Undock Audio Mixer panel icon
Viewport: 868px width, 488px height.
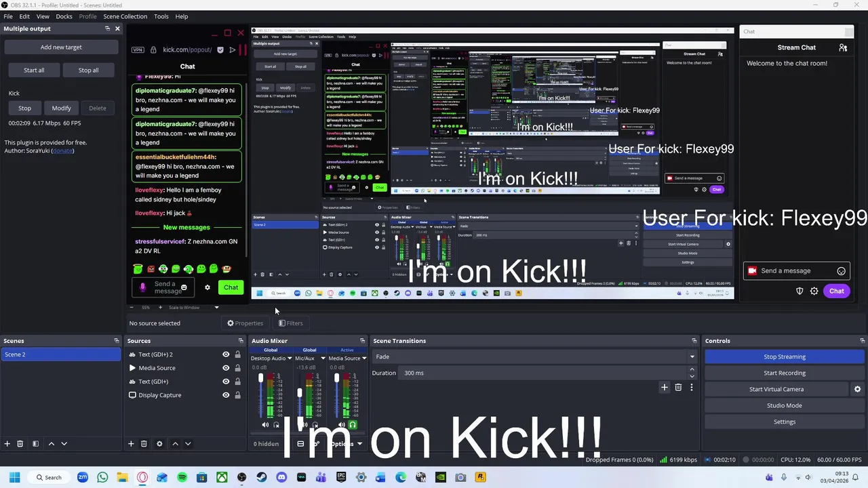362,341
